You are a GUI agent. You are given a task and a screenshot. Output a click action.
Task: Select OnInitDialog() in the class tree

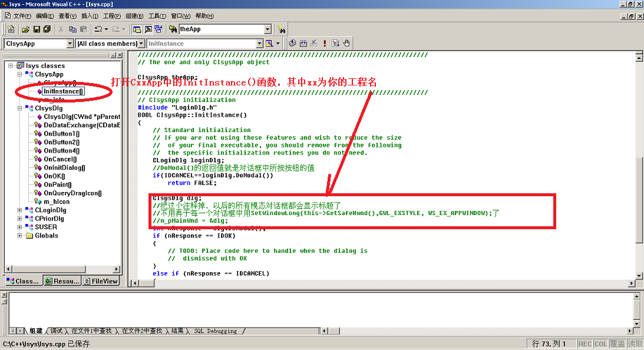click(x=64, y=168)
